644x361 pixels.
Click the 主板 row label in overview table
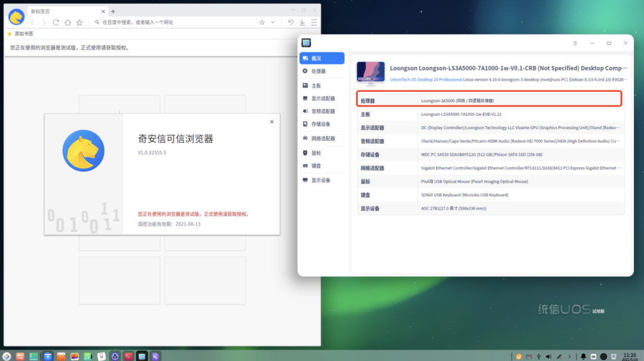click(x=365, y=115)
